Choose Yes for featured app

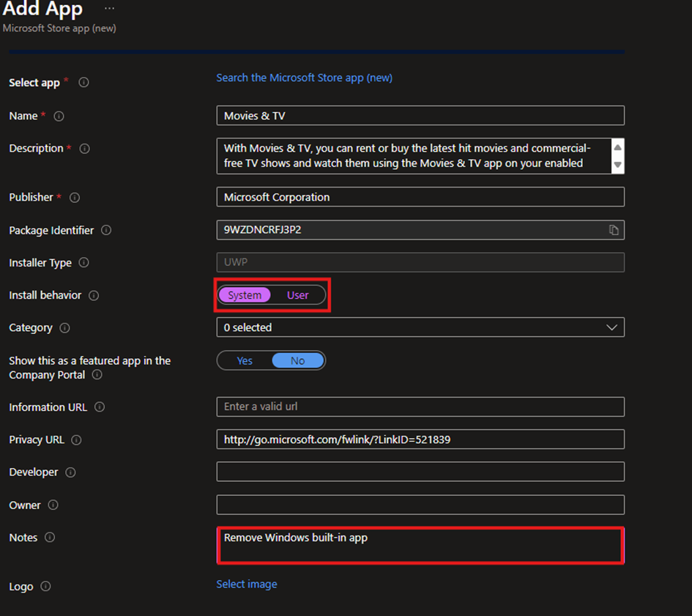pyautogui.click(x=245, y=361)
